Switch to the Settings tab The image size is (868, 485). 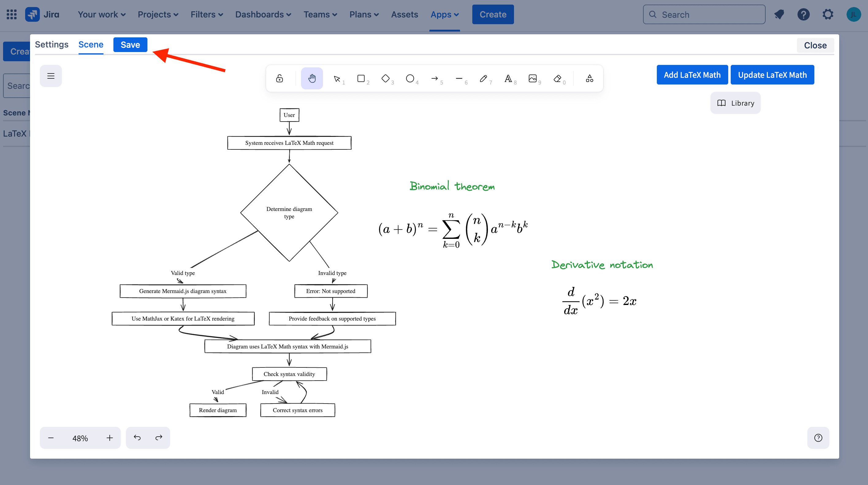click(x=51, y=44)
